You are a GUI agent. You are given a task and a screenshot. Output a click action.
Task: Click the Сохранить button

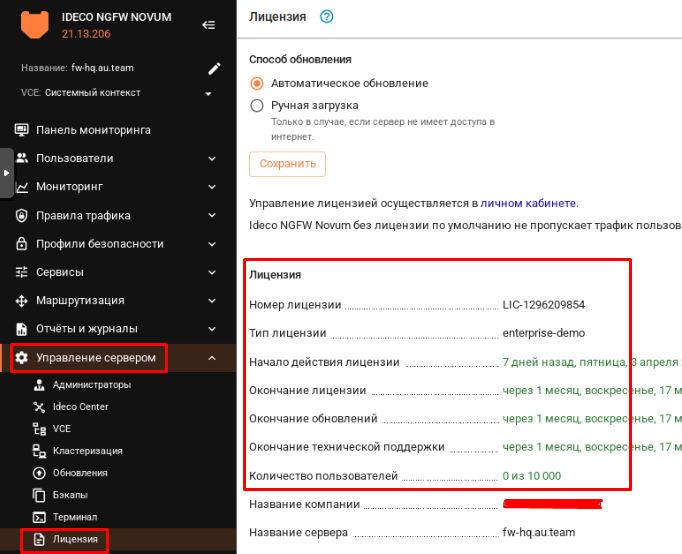[x=287, y=164]
